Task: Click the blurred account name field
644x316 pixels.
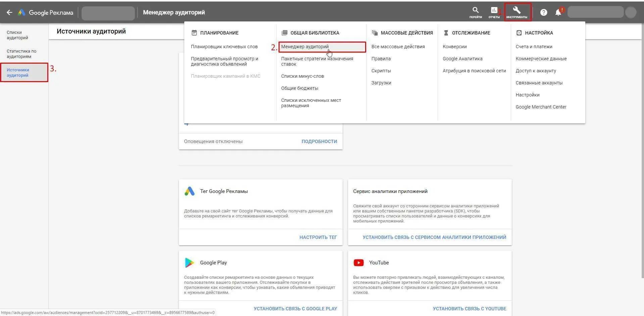Action: pos(595,12)
